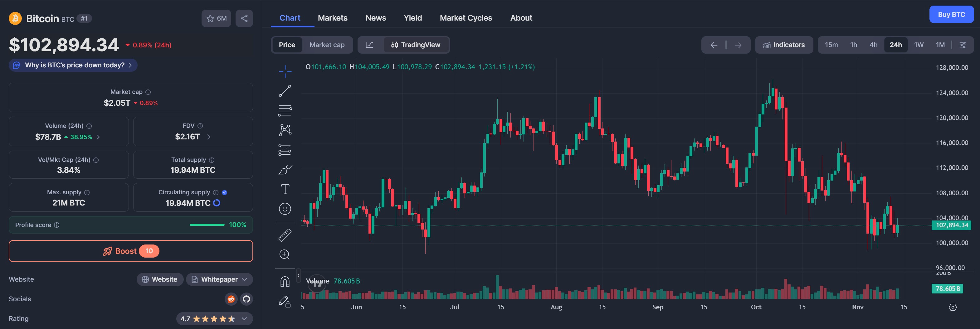The height and width of the screenshot is (329, 980).
Task: Click the Profile score progress bar
Action: point(207,225)
